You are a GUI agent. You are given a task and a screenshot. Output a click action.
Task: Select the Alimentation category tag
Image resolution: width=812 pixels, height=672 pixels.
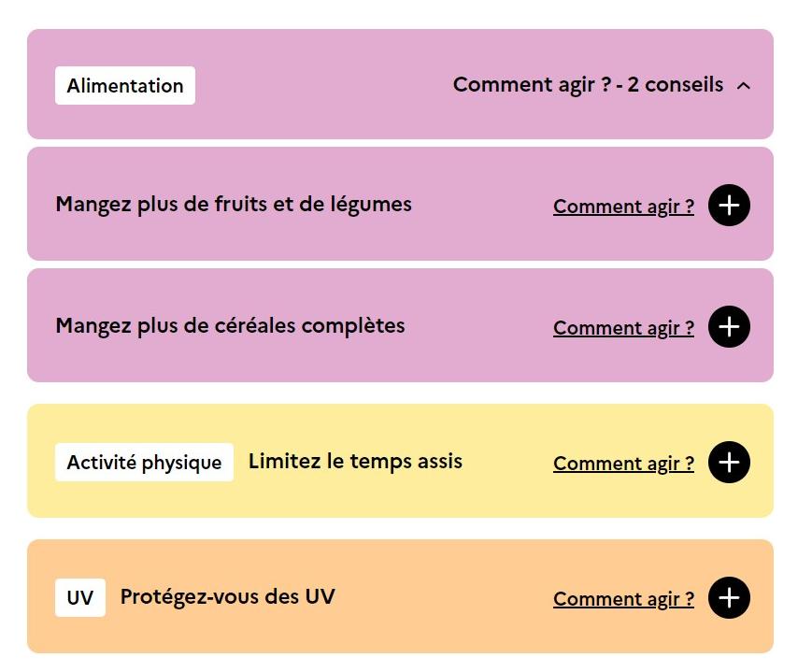(x=125, y=86)
